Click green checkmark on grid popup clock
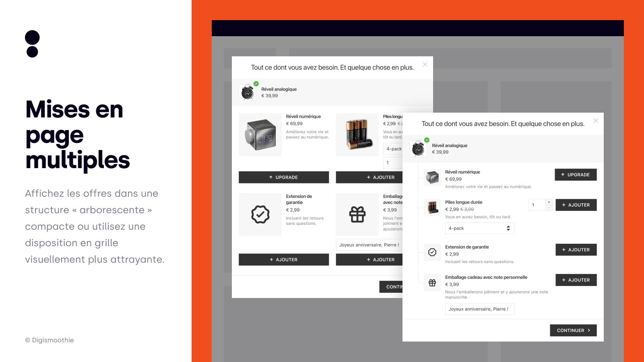The height and width of the screenshot is (362, 644). pos(256,84)
